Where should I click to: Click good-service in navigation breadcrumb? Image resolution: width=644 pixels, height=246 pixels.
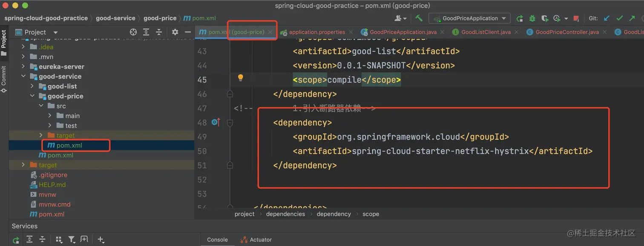[x=115, y=18]
